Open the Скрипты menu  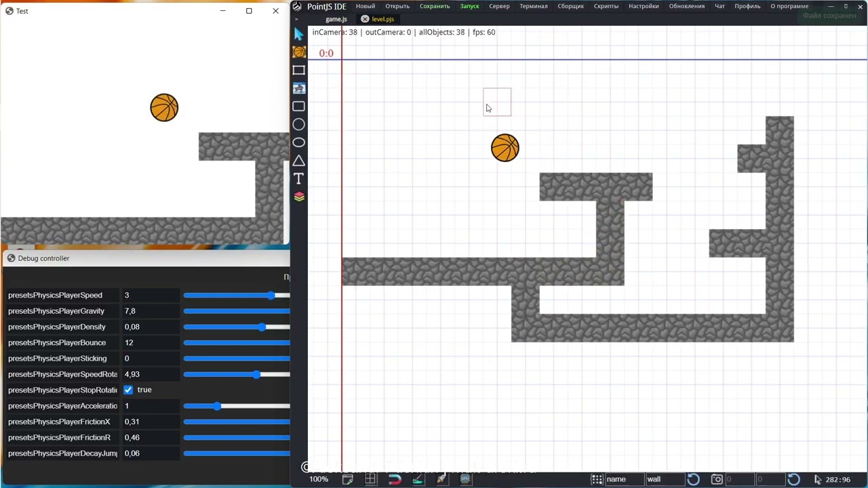click(x=606, y=6)
